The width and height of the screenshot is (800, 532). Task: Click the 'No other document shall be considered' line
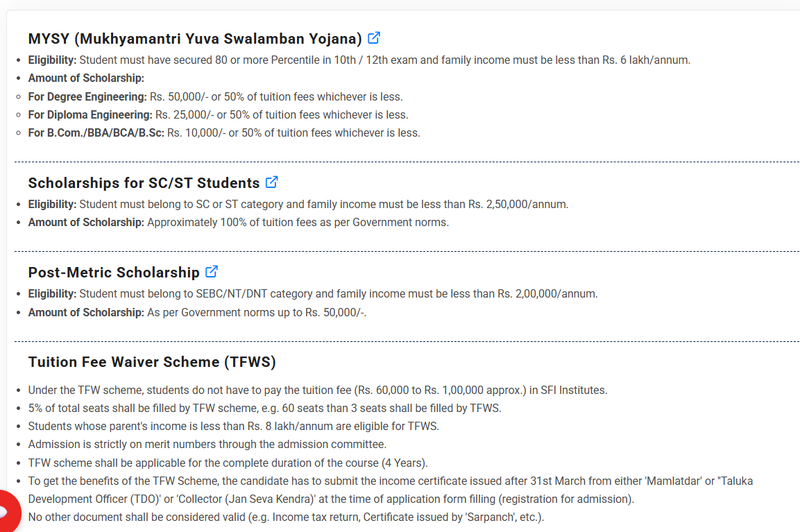click(286, 517)
